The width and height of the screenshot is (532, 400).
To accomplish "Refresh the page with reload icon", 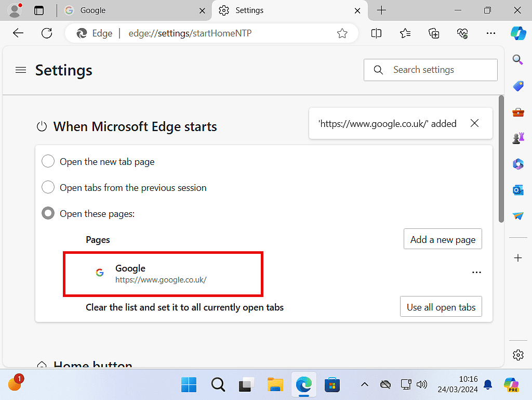I will pos(46,33).
